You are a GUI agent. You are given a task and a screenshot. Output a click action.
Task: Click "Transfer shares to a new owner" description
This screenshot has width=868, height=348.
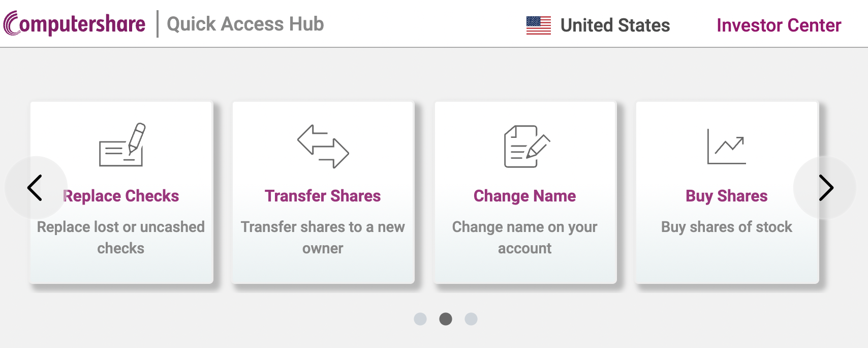[323, 237]
